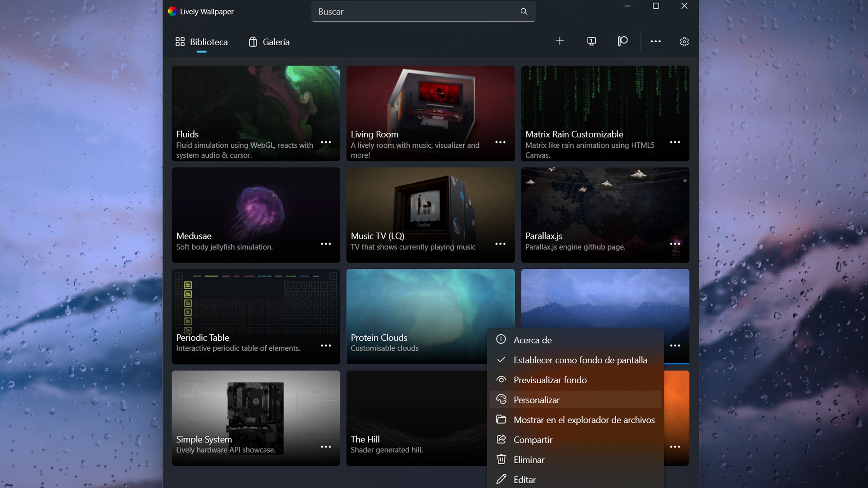Screen dimensions: 868x488
Task: Click the palette icon beside Personalizar
Action: [501, 399]
